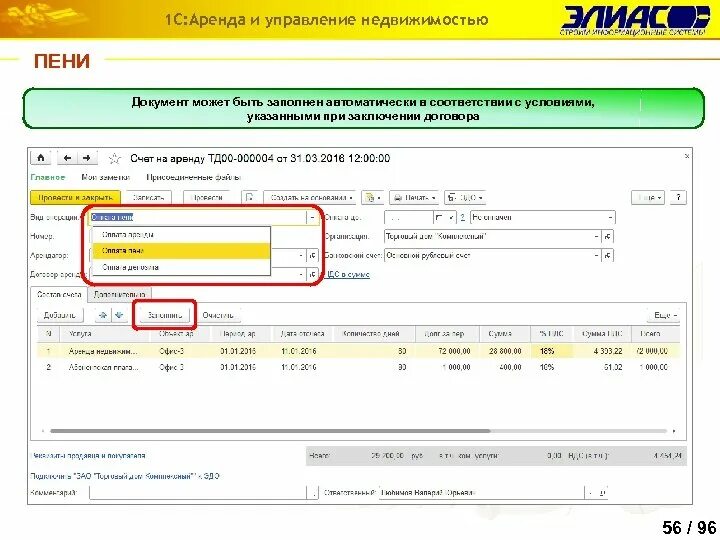Viewport: 720px width, 540px height.
Task: Click the link number 2 beside the Оплата до date
Action: click(x=462, y=217)
